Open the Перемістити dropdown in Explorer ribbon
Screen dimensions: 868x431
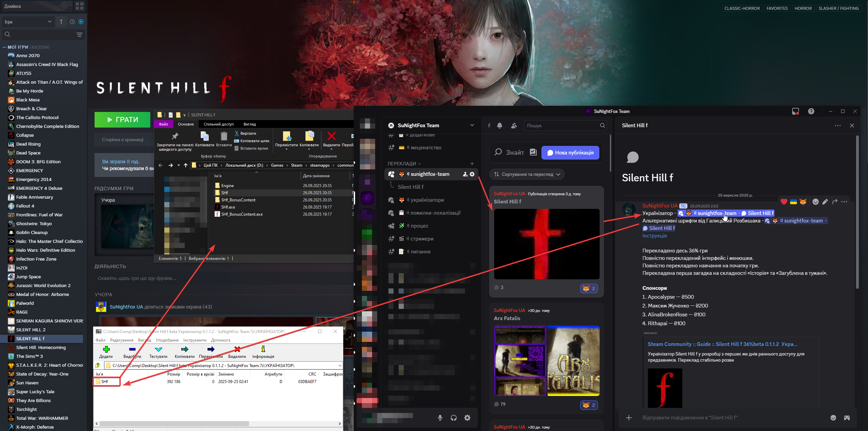click(286, 149)
